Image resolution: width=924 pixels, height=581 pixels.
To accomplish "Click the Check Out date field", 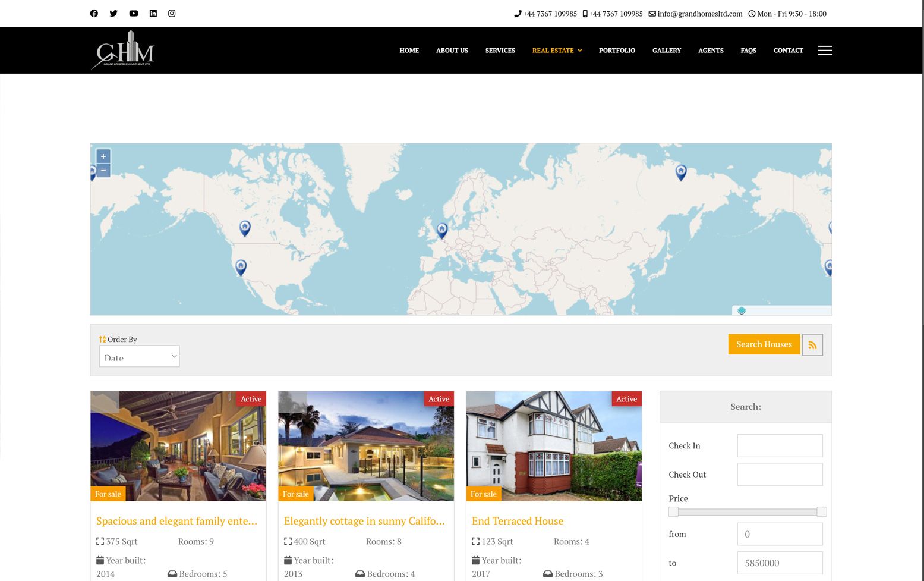I will click(780, 475).
